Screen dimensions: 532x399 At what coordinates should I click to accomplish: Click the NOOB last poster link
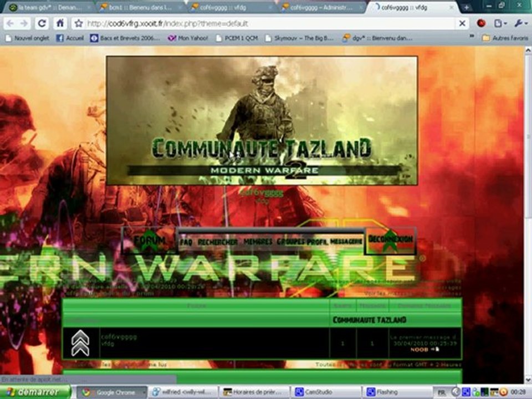(x=419, y=350)
